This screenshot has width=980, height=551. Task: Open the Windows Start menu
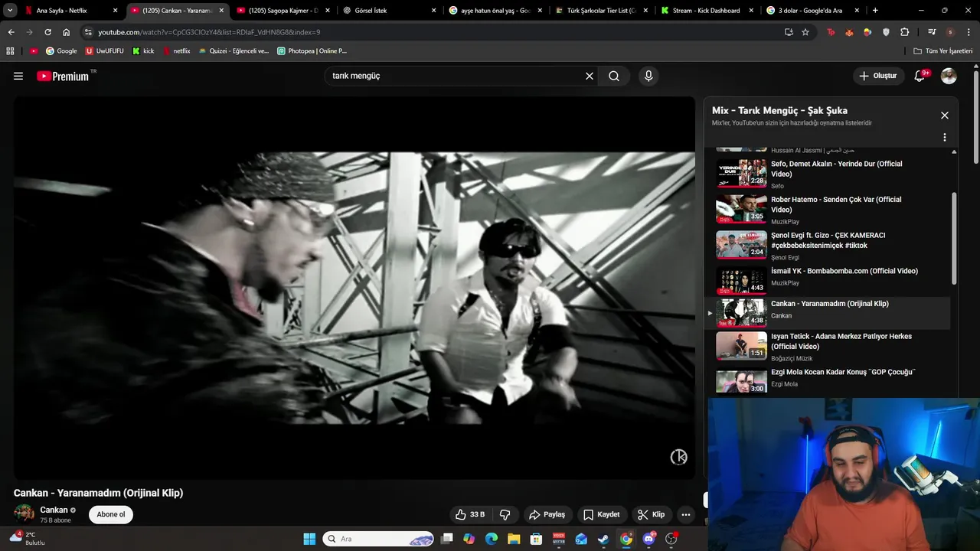pos(309,539)
